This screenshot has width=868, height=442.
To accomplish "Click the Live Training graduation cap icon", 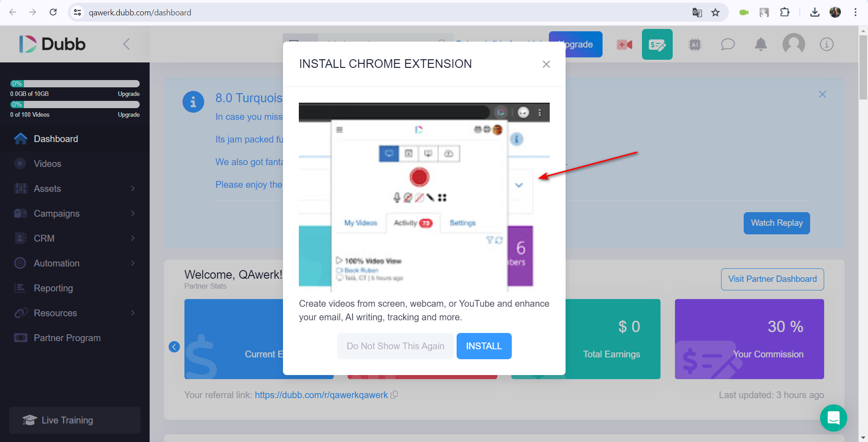I will pyautogui.click(x=29, y=420).
